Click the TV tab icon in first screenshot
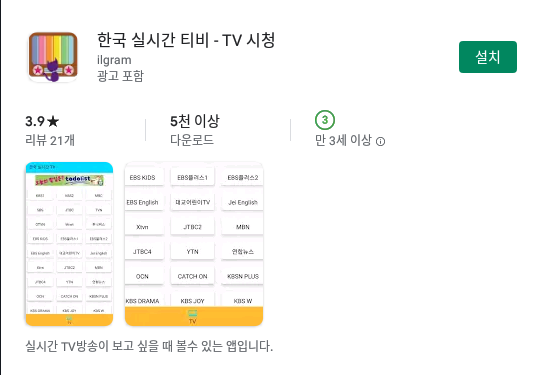The height and width of the screenshot is (375, 537). (x=69, y=321)
